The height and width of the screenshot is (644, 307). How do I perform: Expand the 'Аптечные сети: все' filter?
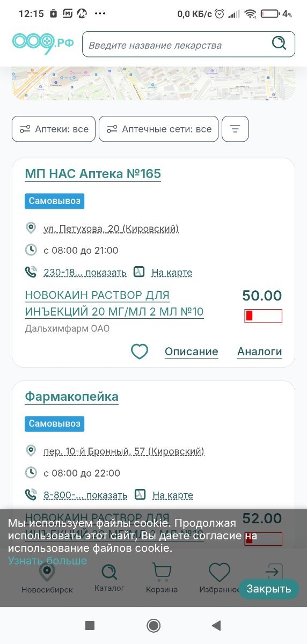[x=158, y=129]
